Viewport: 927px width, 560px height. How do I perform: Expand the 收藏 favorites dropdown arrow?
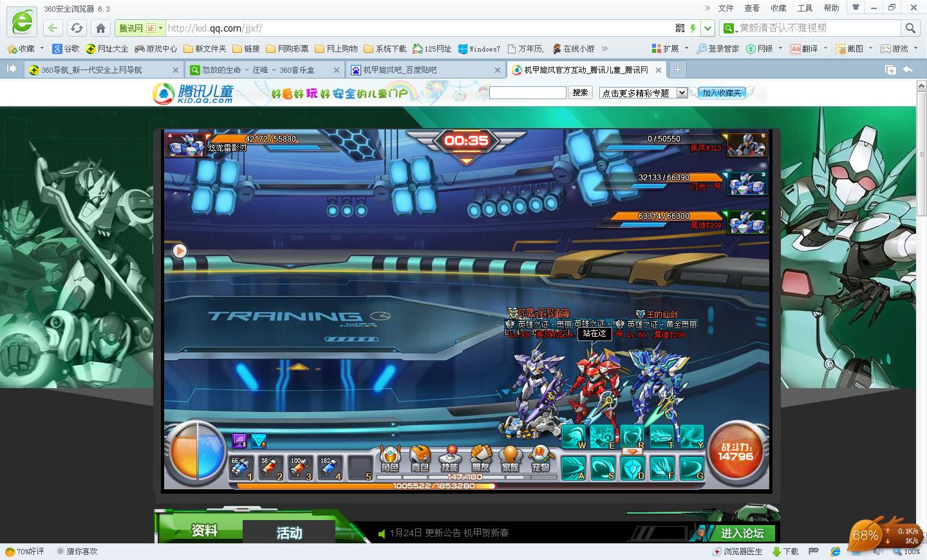click(42, 48)
